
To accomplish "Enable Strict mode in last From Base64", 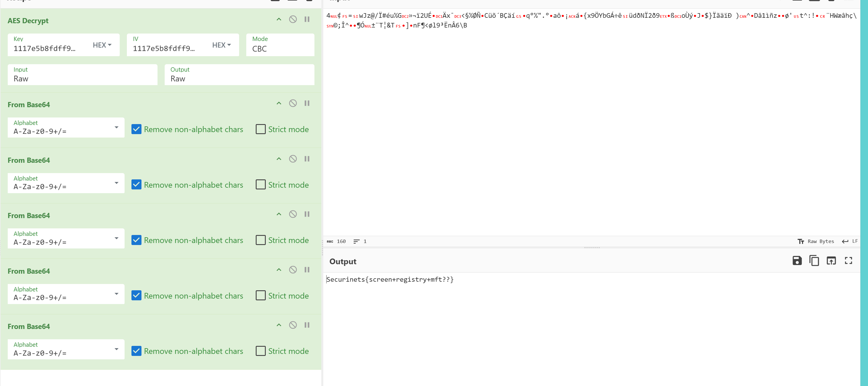I will tap(261, 351).
